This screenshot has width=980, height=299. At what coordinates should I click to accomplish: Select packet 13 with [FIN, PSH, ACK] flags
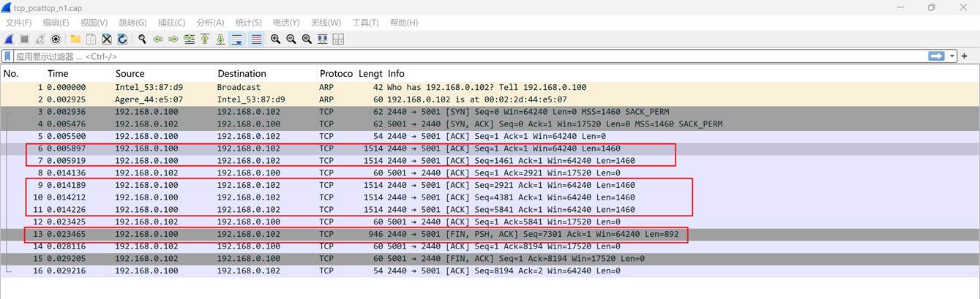[x=489, y=234]
